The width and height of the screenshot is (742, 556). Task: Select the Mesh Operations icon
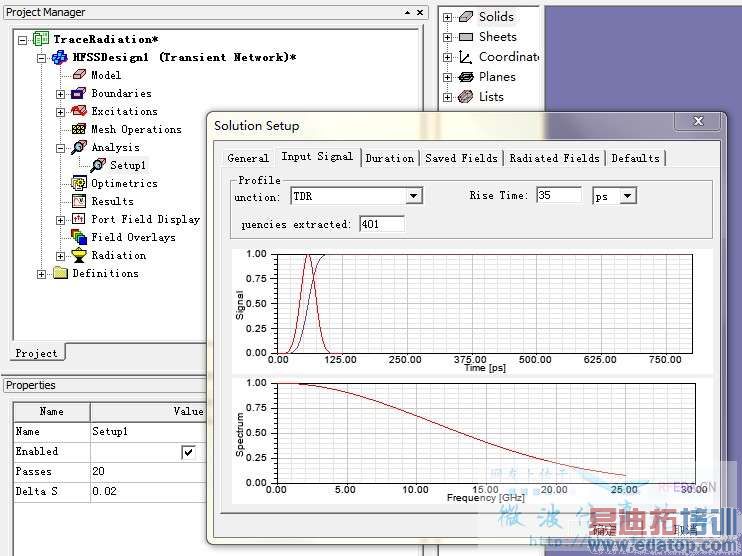click(78, 129)
